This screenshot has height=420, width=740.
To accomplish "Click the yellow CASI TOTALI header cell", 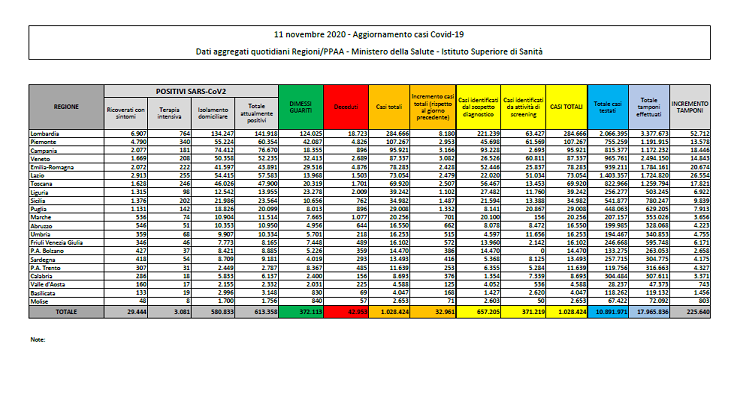I will pyautogui.click(x=566, y=104).
